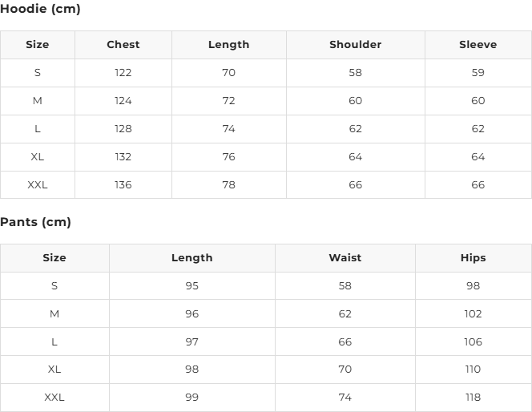Select the hoodie chest value 122

tap(123, 73)
